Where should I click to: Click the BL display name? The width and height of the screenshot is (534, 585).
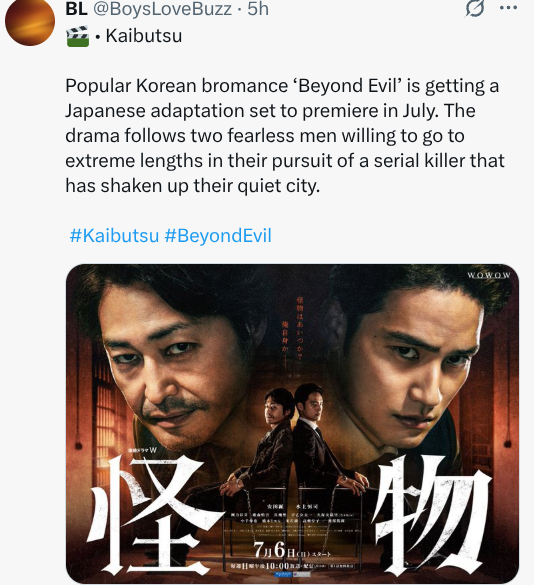click(76, 9)
